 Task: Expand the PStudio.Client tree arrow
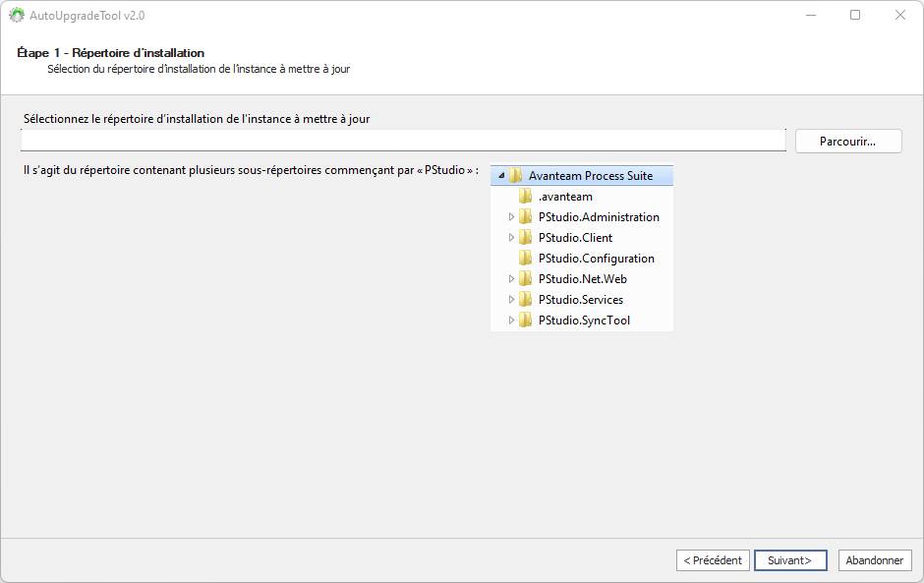tap(511, 238)
